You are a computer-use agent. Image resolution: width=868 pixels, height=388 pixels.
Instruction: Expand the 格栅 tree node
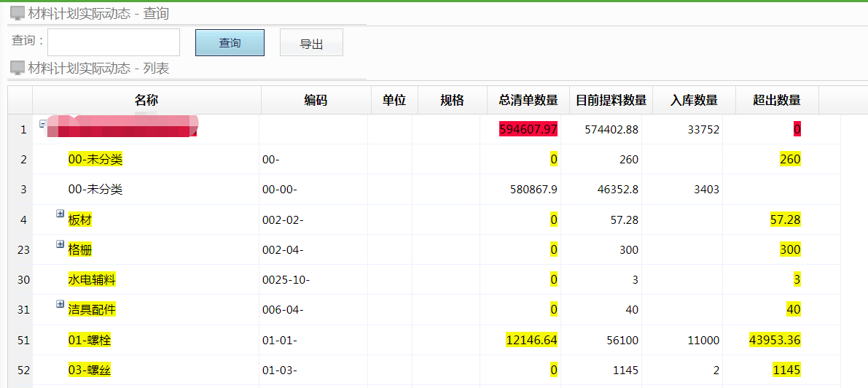pos(60,244)
